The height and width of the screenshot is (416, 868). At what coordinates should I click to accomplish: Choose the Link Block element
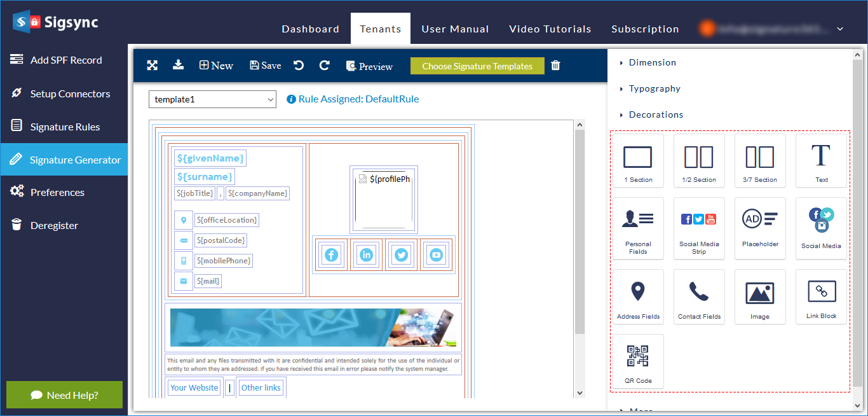[x=821, y=296]
